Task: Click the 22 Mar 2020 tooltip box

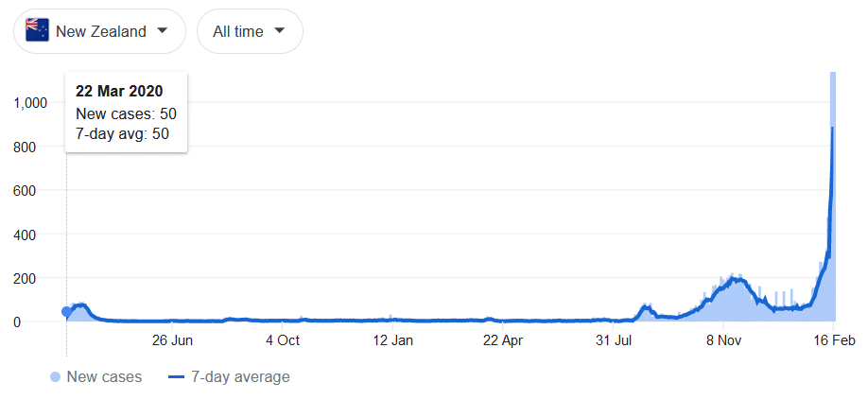Action: [126, 113]
